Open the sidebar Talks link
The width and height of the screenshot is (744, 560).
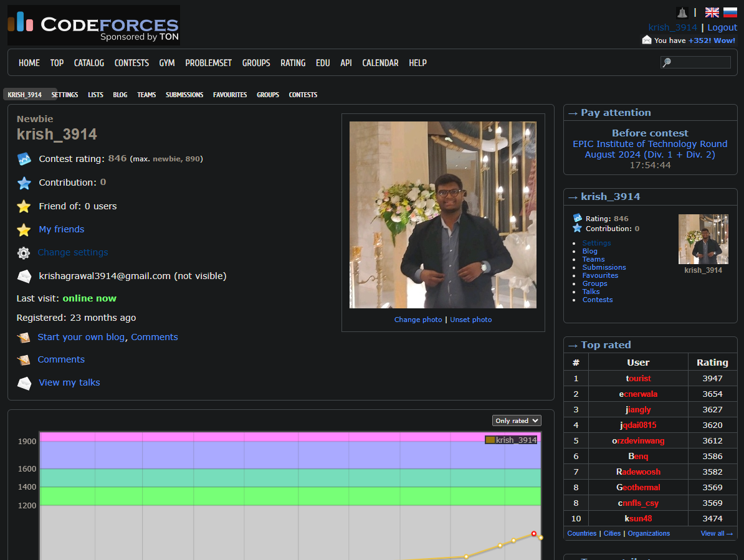coord(591,292)
